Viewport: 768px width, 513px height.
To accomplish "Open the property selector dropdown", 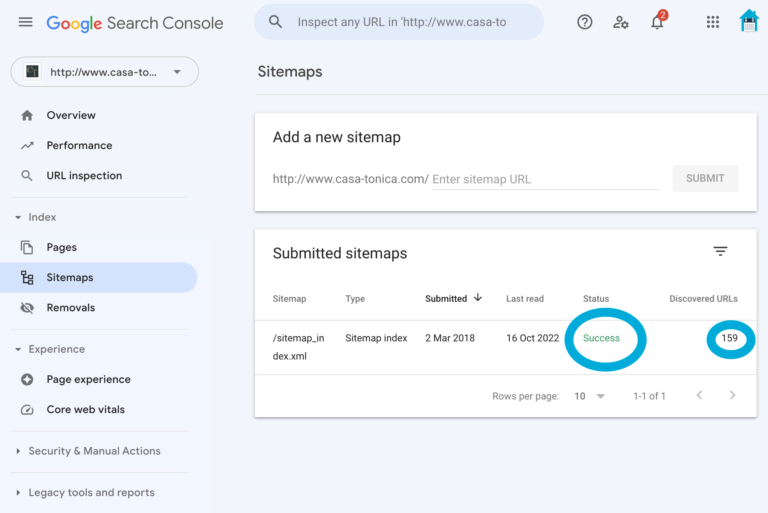I will [104, 72].
